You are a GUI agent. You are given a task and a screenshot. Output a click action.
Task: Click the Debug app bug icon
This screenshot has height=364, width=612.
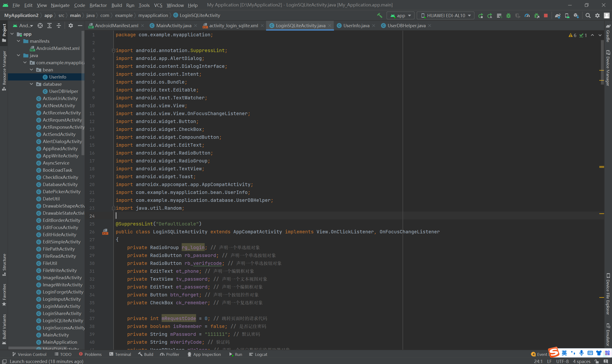tap(508, 16)
